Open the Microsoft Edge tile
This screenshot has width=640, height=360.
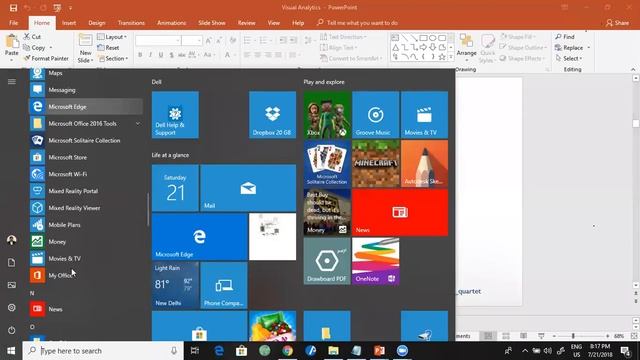click(x=200, y=237)
